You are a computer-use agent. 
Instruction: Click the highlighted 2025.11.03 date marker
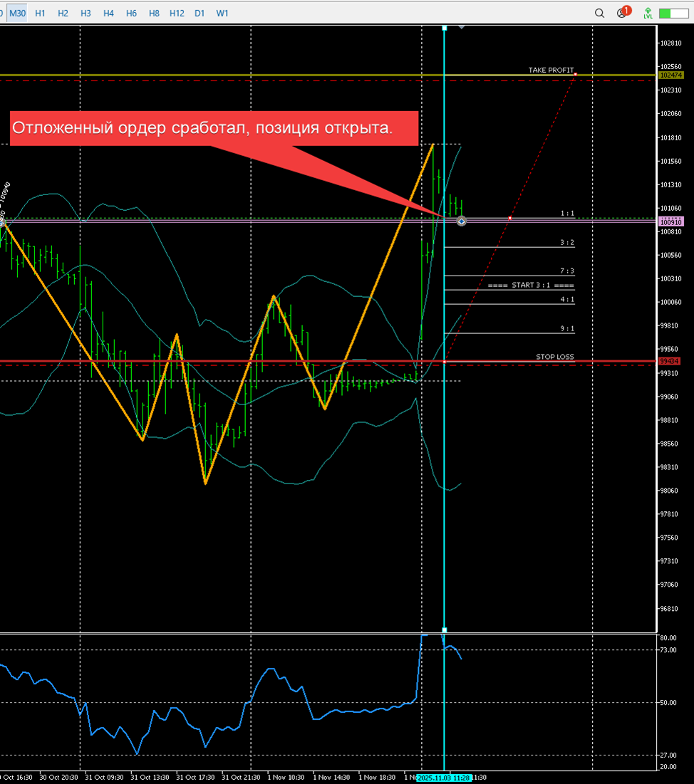coord(444,778)
